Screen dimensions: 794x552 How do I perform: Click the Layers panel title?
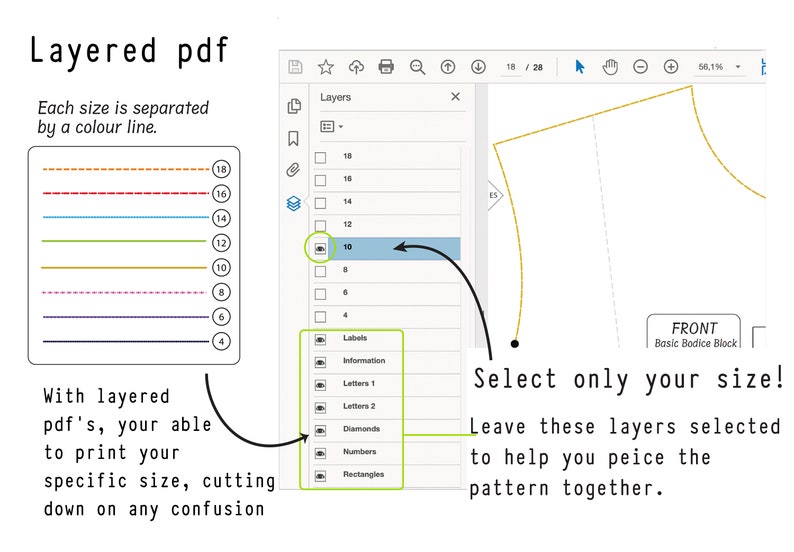click(x=335, y=97)
